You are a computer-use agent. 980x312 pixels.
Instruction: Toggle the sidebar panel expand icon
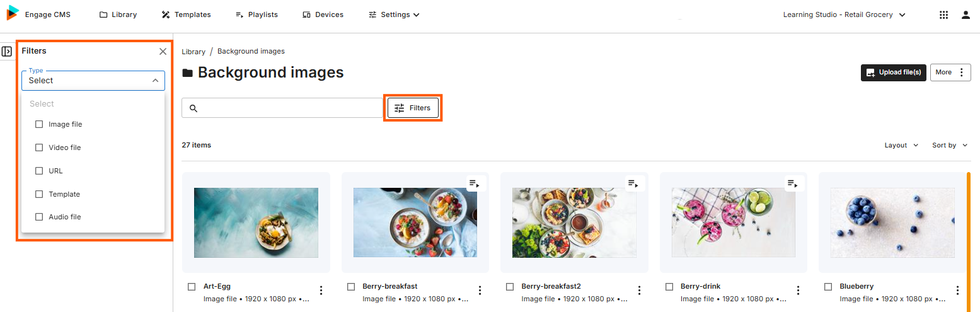7,52
